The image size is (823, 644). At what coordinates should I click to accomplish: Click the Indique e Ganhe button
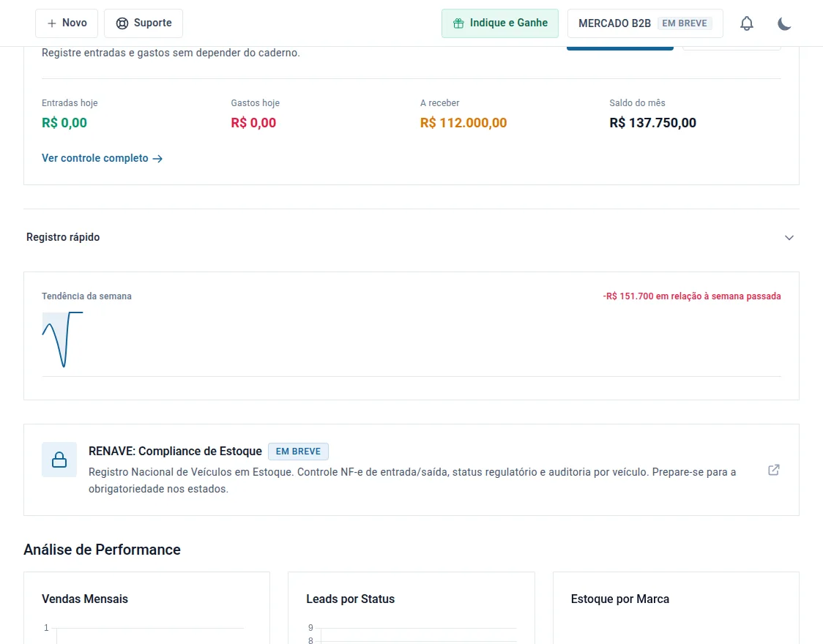[499, 23]
